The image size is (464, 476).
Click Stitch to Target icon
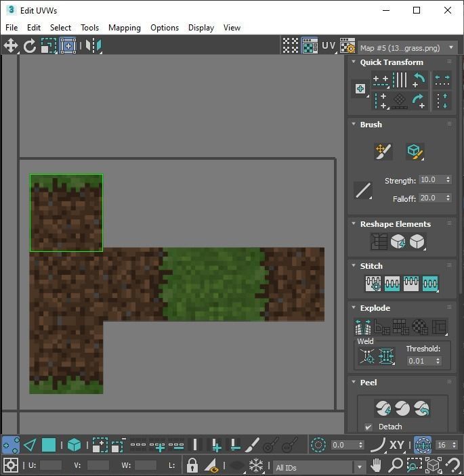tap(373, 284)
